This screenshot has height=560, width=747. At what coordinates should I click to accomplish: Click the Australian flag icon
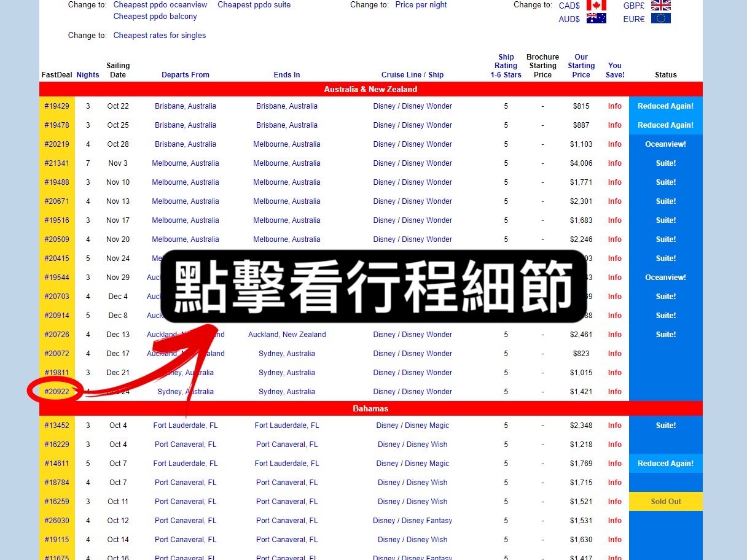click(x=596, y=18)
